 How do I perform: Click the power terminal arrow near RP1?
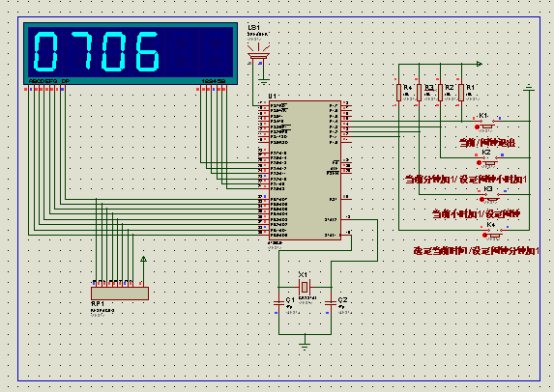click(x=143, y=259)
